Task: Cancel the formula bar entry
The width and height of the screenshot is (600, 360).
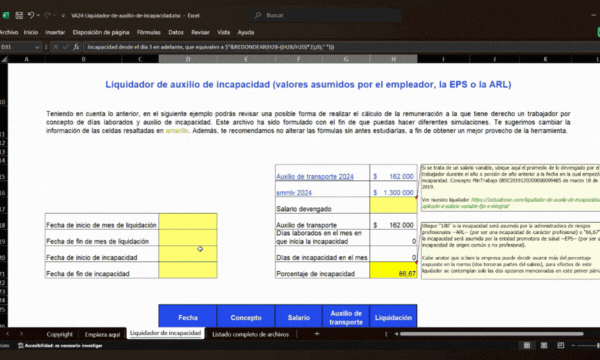Action: pos(55,47)
